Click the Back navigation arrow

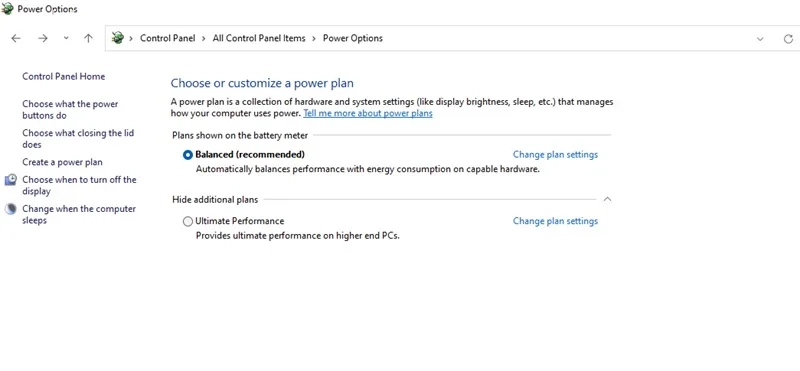(x=16, y=38)
